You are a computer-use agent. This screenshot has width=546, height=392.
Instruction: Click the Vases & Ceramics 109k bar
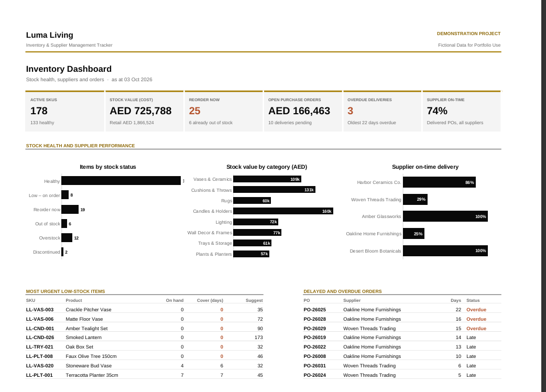click(x=267, y=179)
